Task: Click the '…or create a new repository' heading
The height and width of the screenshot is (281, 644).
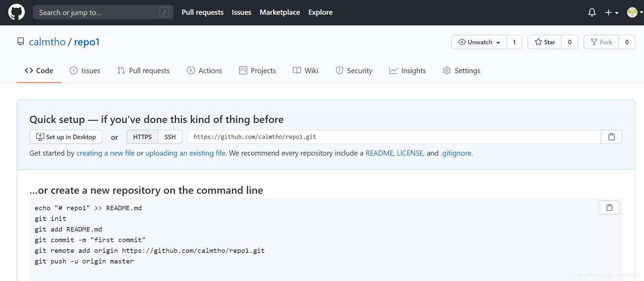Action: (x=146, y=190)
